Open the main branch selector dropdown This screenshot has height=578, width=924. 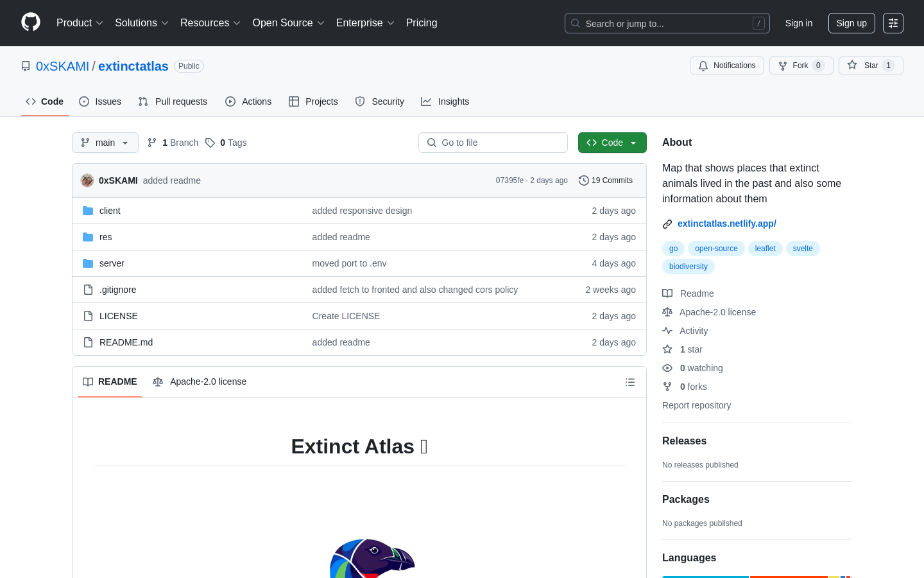pos(105,143)
